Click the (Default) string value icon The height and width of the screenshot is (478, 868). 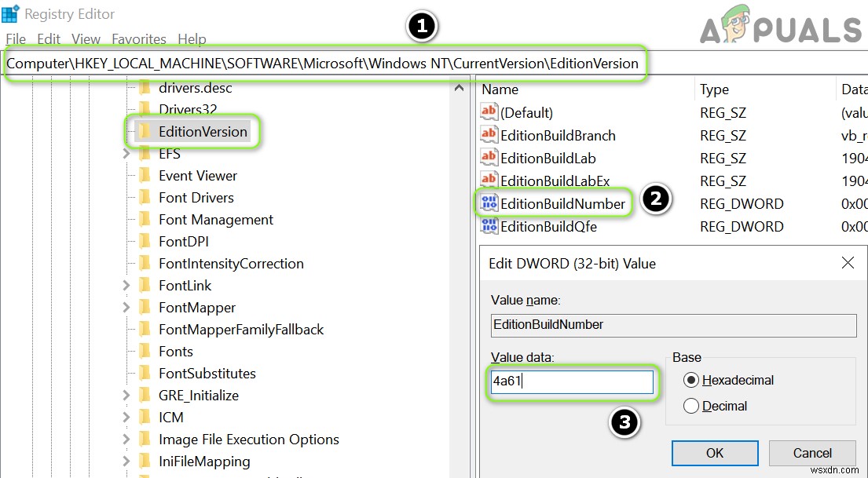(489, 112)
